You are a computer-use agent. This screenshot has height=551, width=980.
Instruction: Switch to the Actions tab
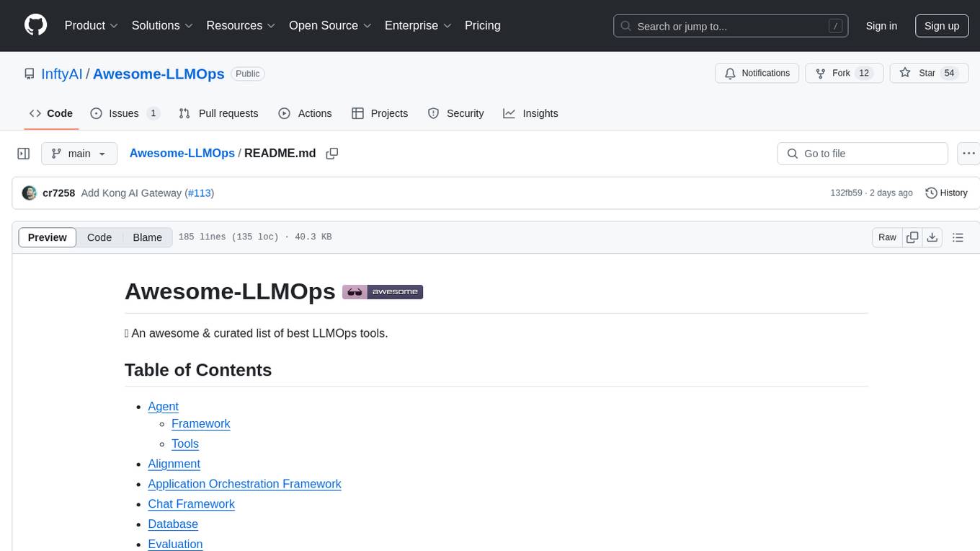pos(305,113)
